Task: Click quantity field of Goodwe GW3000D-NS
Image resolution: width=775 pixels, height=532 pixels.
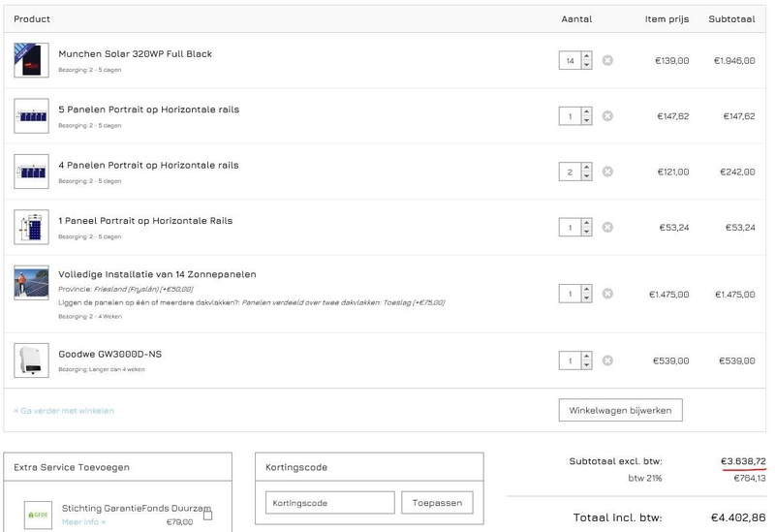Action: click(571, 360)
